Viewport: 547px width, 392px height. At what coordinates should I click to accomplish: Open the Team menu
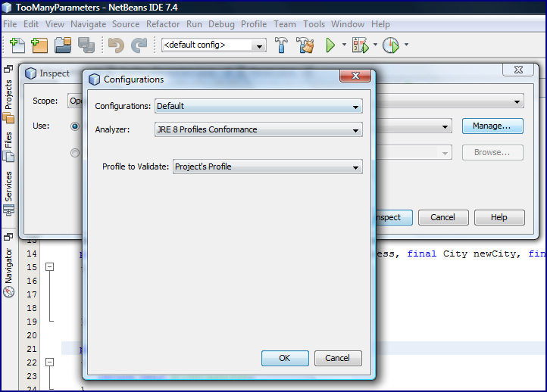(285, 24)
